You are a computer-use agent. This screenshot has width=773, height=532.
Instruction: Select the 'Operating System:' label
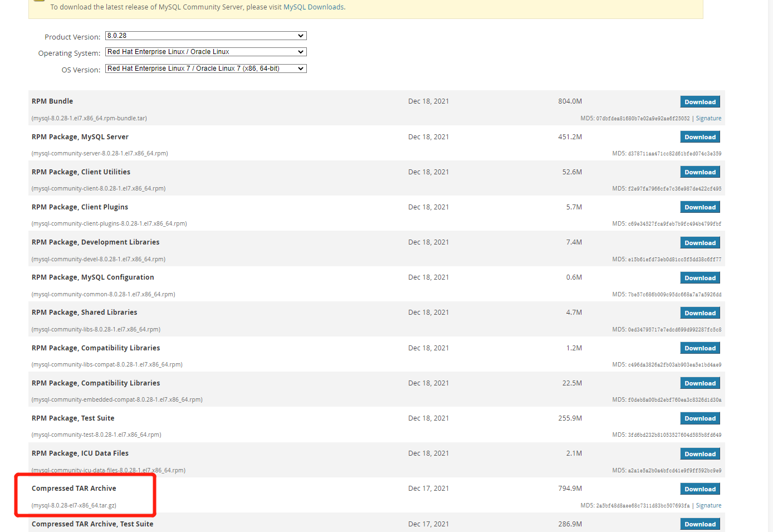coord(69,53)
